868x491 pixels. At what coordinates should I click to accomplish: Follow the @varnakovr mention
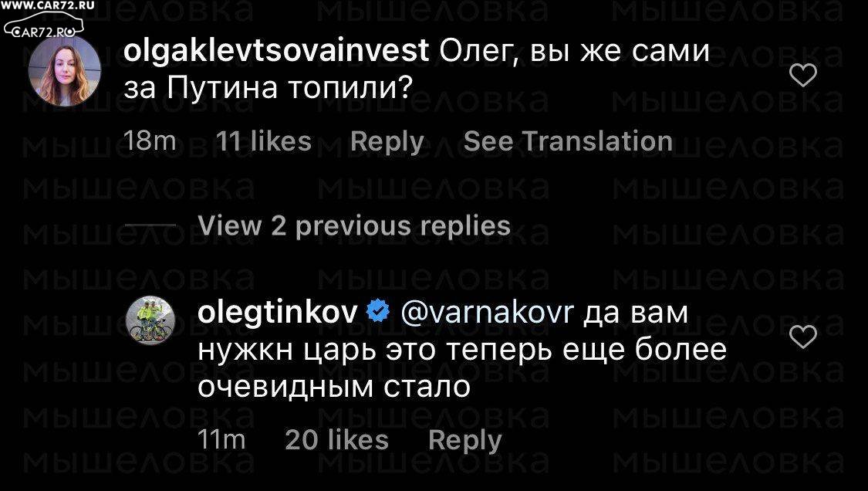click(487, 313)
